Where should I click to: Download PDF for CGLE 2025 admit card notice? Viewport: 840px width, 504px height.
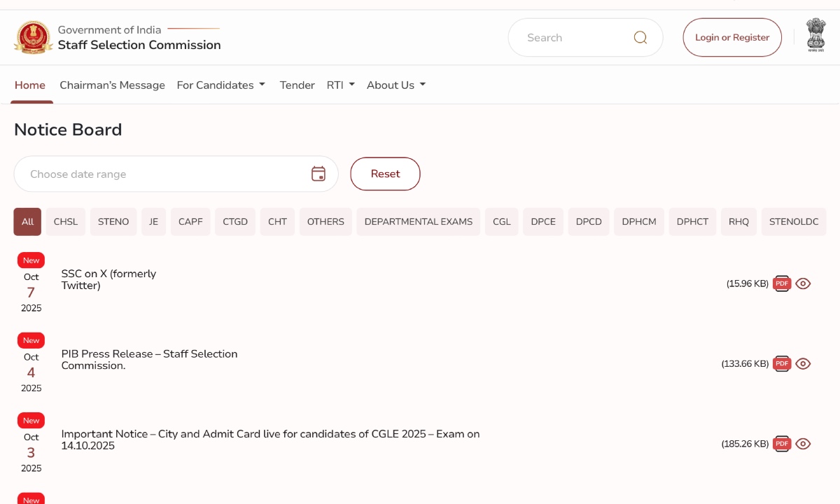coord(782,444)
